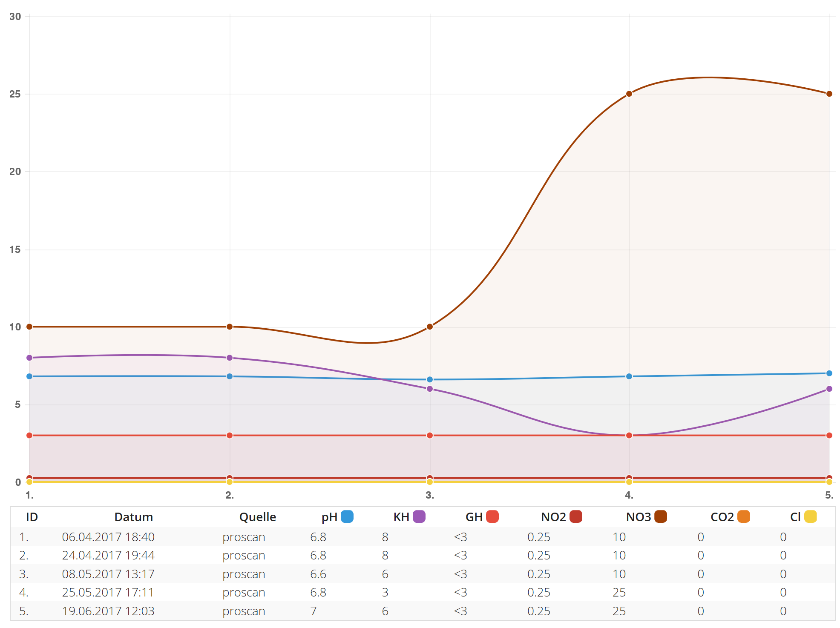Image resolution: width=840 pixels, height=628 pixels.
Task: Click the purple KH legend swatch
Action: pos(419,516)
